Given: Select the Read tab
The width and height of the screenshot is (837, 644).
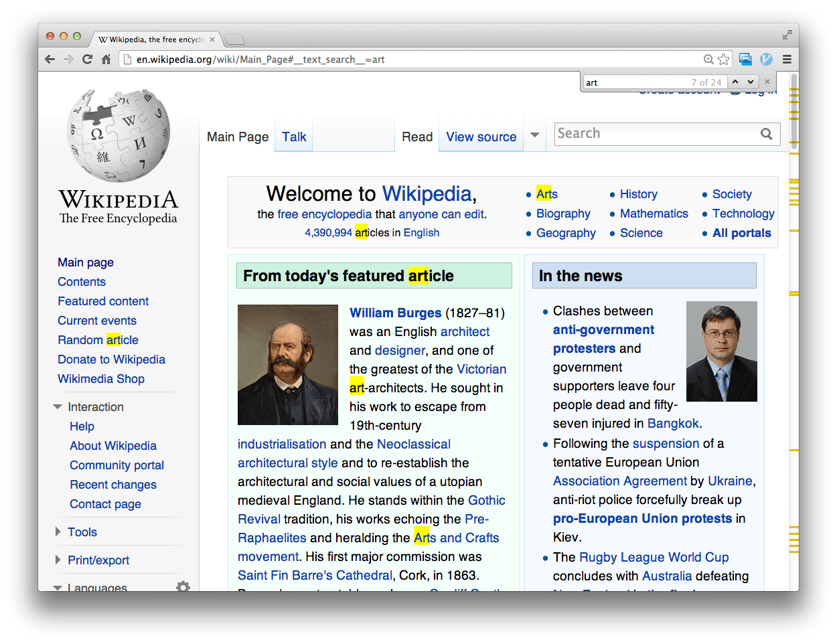Looking at the screenshot, I should [x=417, y=137].
